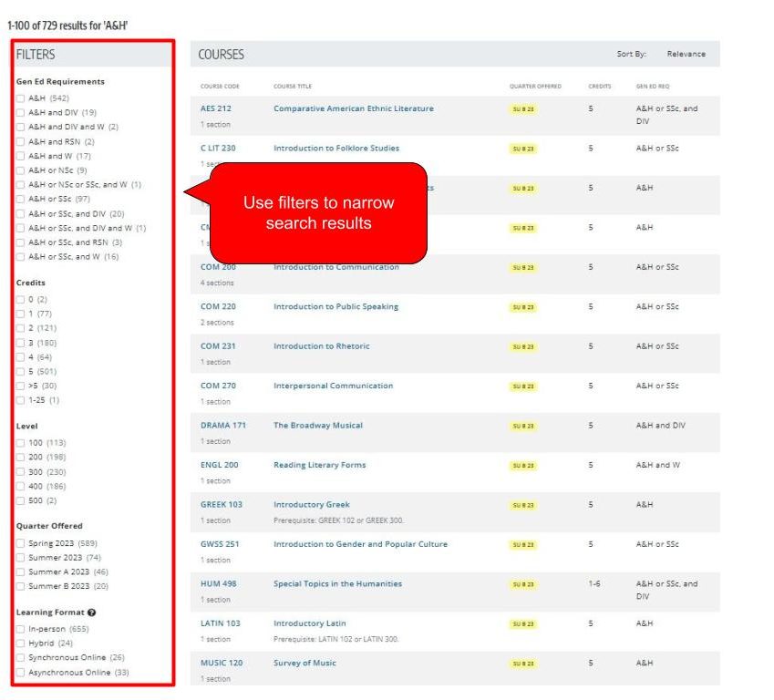Open course code GREEK 103
Screen dimensions: 774x700
click(x=222, y=505)
